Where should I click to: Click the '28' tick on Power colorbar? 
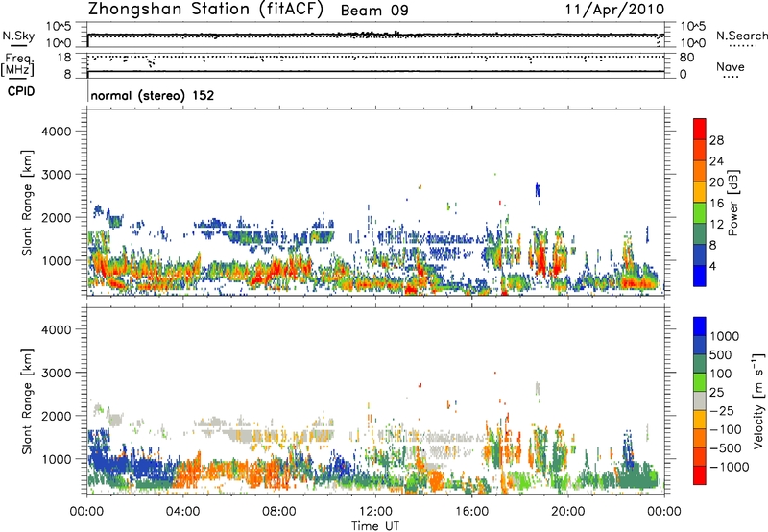pos(716,140)
